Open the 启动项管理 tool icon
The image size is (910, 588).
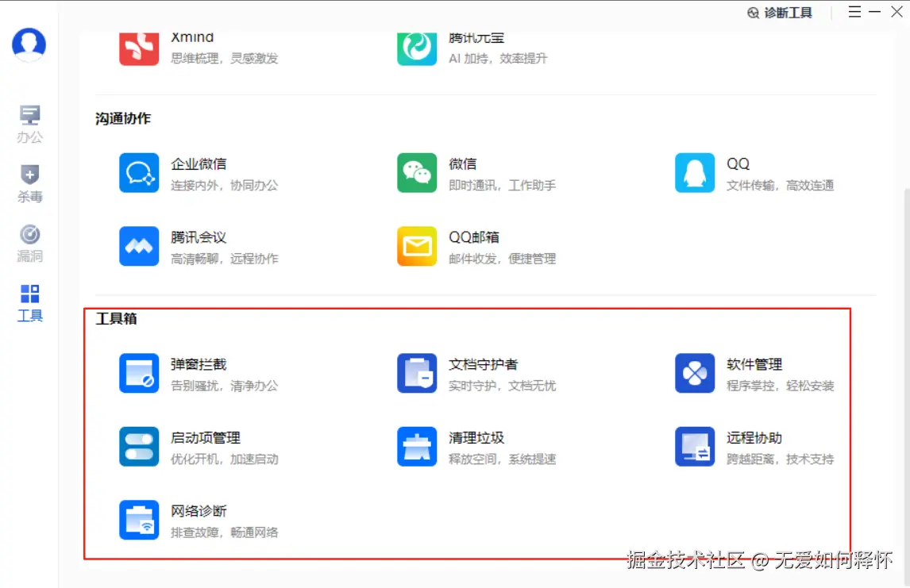point(139,447)
